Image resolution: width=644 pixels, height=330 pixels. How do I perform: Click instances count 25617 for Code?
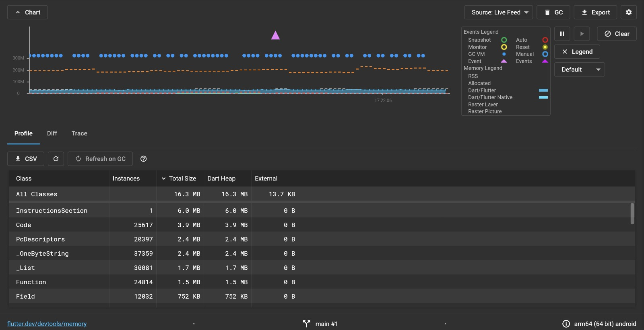[143, 225]
